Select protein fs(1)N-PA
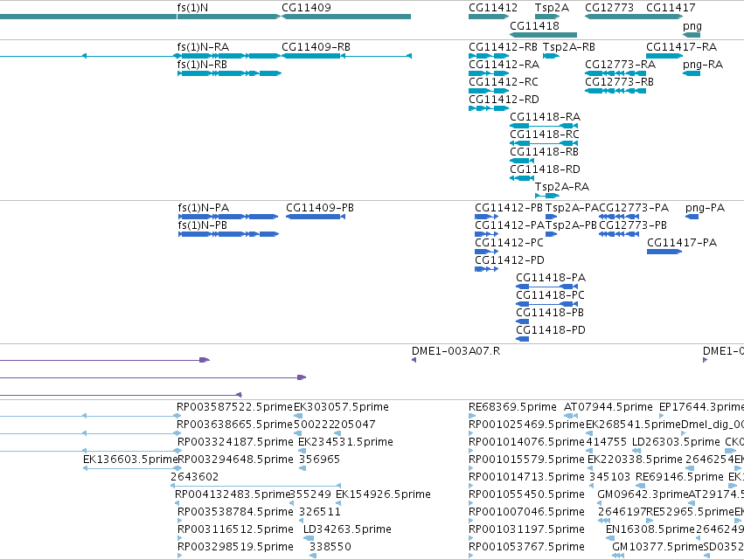This screenshot has width=744, height=560. pyautogui.click(x=228, y=217)
